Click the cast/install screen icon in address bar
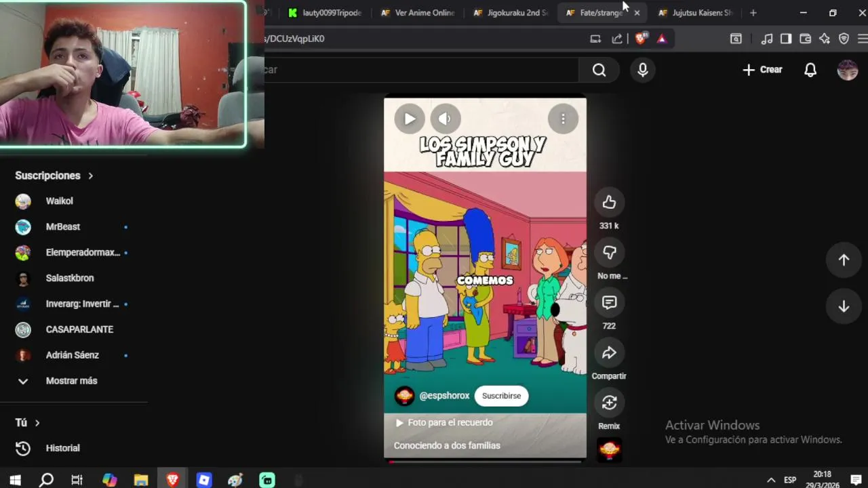 (x=595, y=39)
